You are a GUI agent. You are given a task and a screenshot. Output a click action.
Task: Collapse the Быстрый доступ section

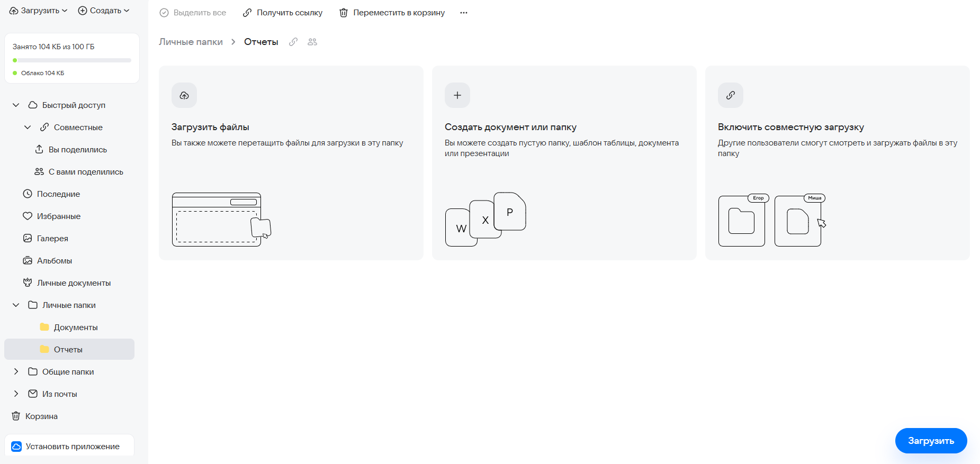pyautogui.click(x=16, y=105)
